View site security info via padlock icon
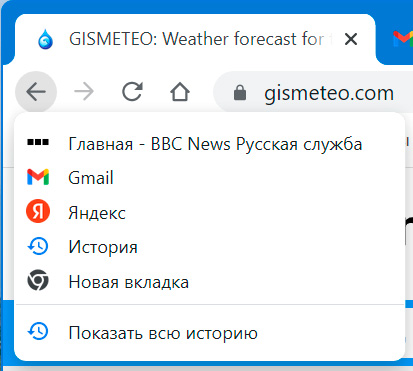 240,93
